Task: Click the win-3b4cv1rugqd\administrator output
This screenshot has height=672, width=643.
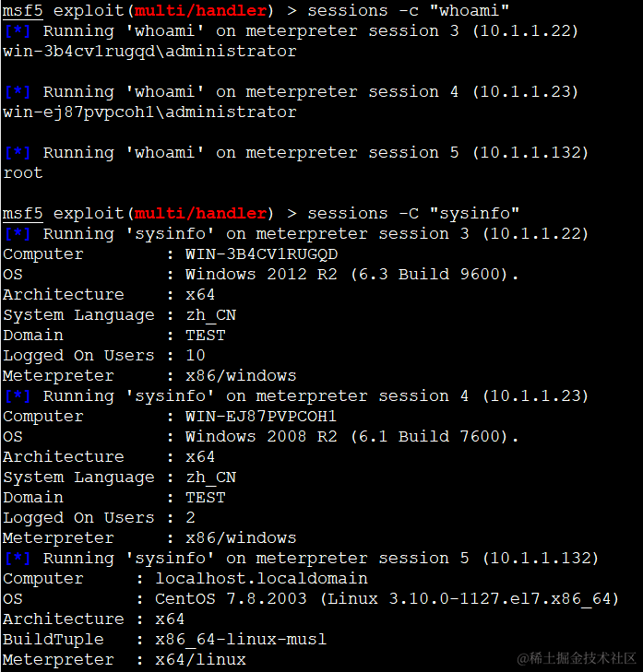Action: [x=149, y=51]
